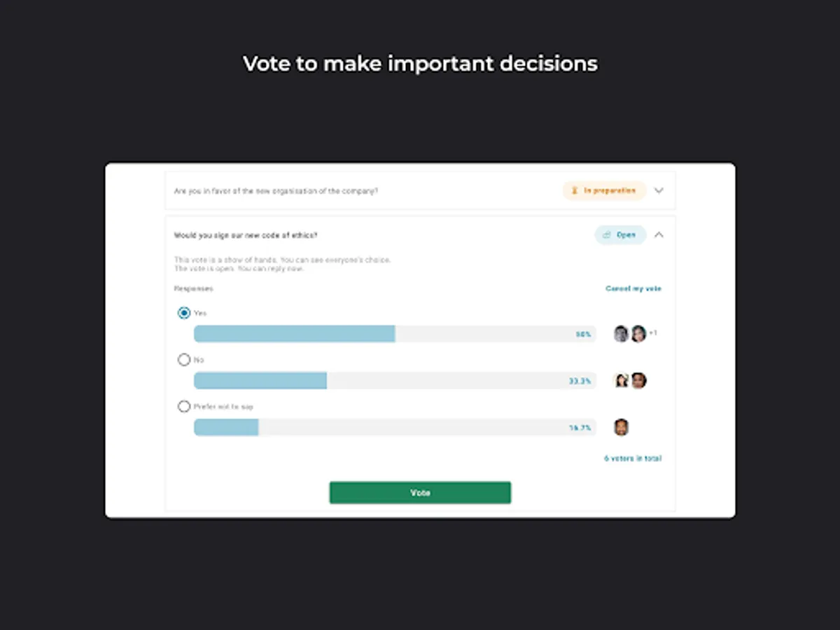The width and height of the screenshot is (840, 630).
Task: Open the new organisation question row
Action: (x=276, y=190)
